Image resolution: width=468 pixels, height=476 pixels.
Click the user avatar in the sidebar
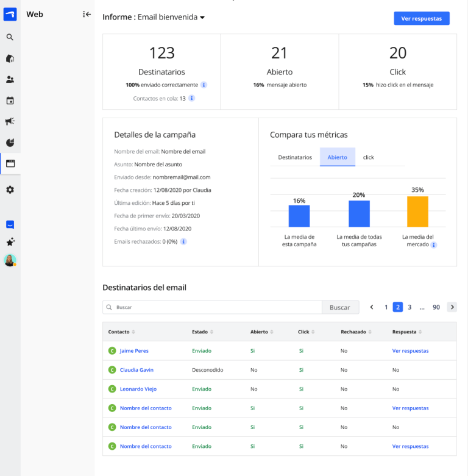(10, 260)
